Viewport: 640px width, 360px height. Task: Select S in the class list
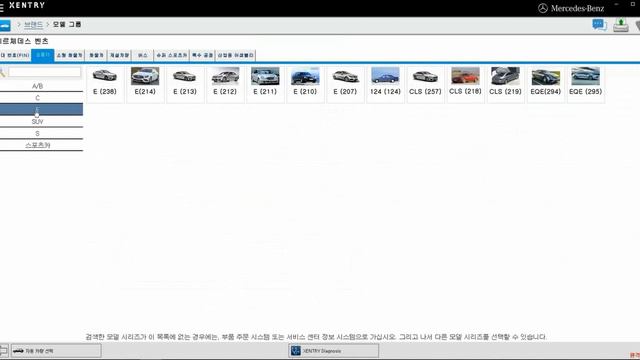click(x=38, y=133)
